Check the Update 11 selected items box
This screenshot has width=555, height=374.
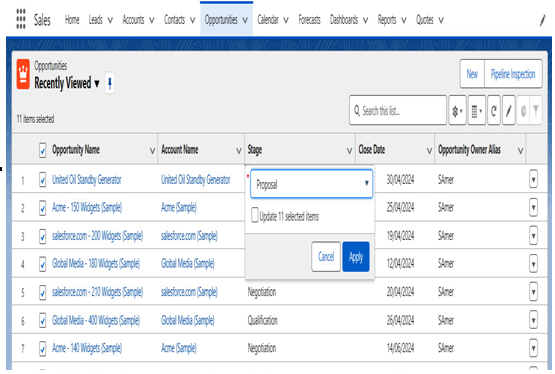(x=254, y=215)
